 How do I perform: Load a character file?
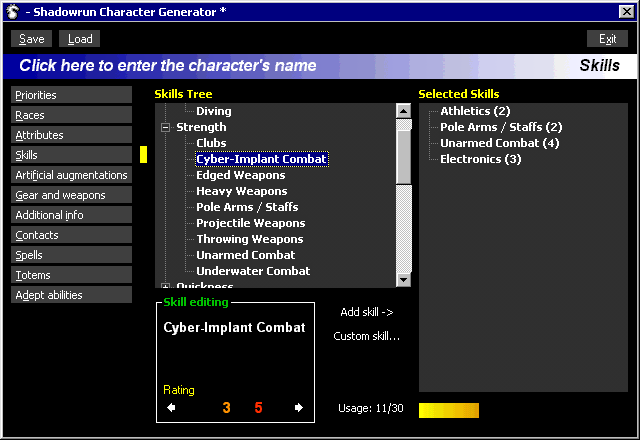pyautogui.click(x=80, y=39)
